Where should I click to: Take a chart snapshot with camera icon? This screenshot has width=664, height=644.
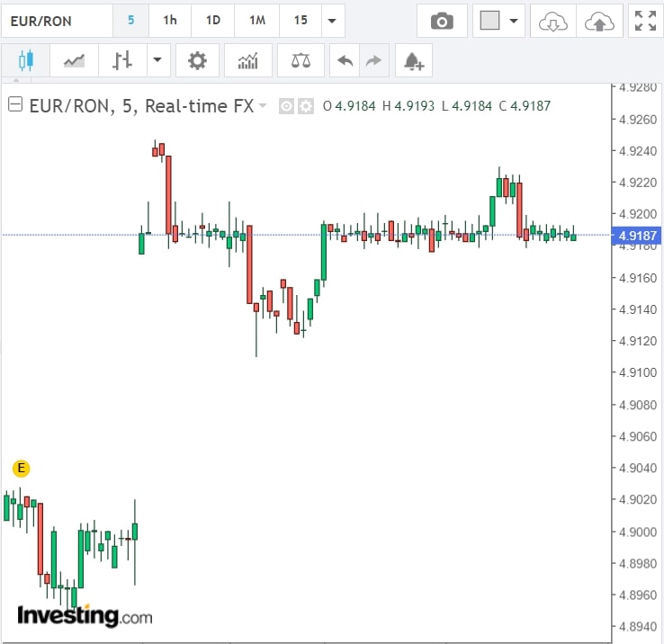tap(442, 21)
